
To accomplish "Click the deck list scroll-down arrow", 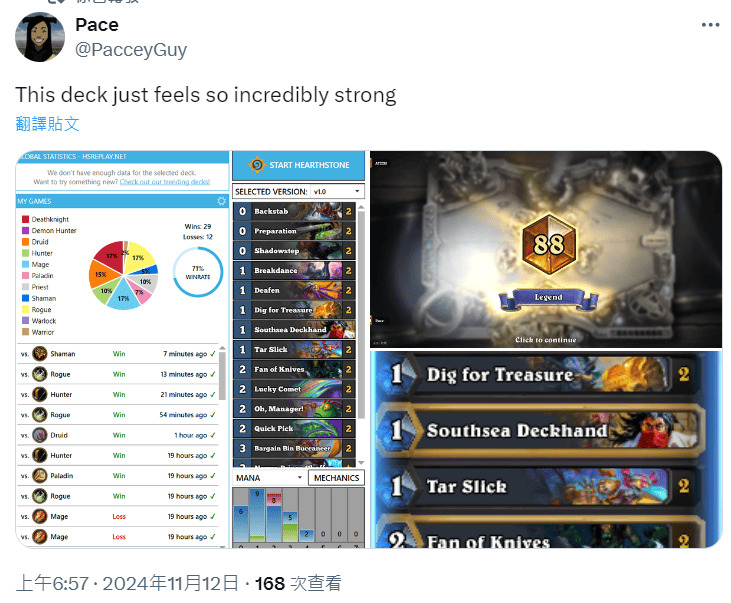I will tap(360, 463).
